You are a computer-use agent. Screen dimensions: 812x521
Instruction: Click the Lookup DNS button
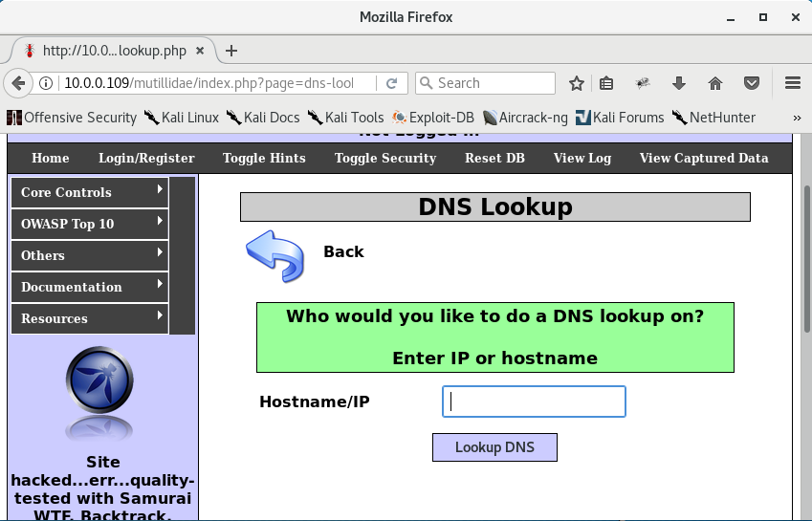click(494, 447)
